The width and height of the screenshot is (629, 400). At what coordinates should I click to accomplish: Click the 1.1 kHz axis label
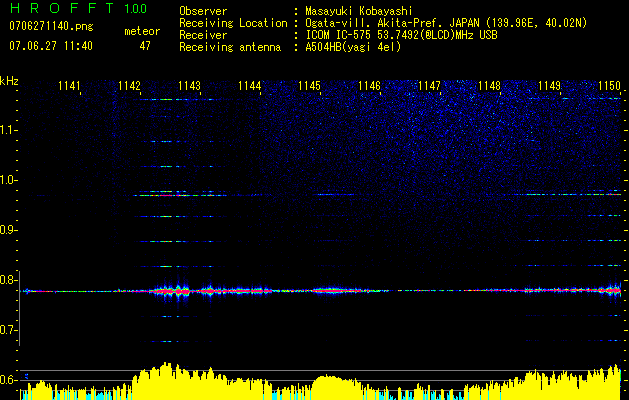pyautogui.click(x=8, y=130)
